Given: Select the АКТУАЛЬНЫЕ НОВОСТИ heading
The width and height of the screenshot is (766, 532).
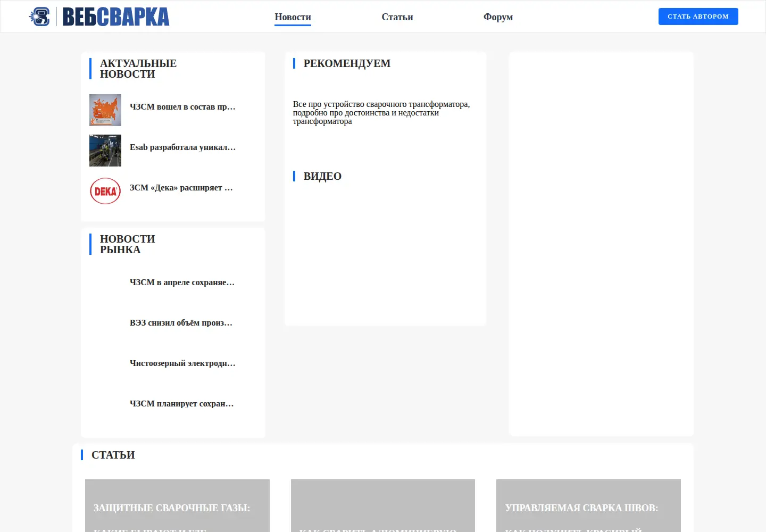Looking at the screenshot, I should [138, 69].
